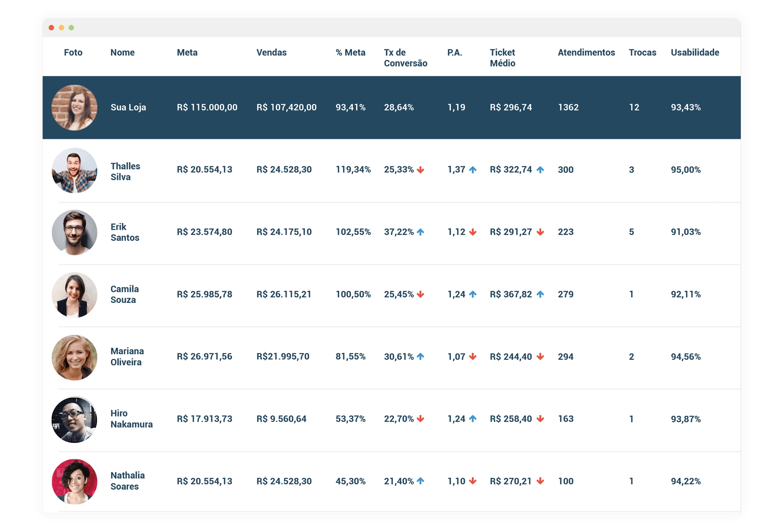Click red down arrow next to Mariana Oliveira's P.A. 1,07
Screen dimensions: 783x532
[473, 357]
